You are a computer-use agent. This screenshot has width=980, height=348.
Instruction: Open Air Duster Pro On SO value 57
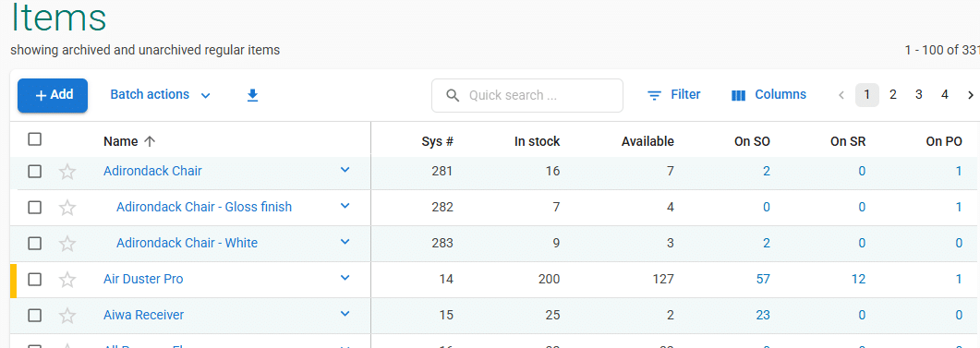[763, 280]
